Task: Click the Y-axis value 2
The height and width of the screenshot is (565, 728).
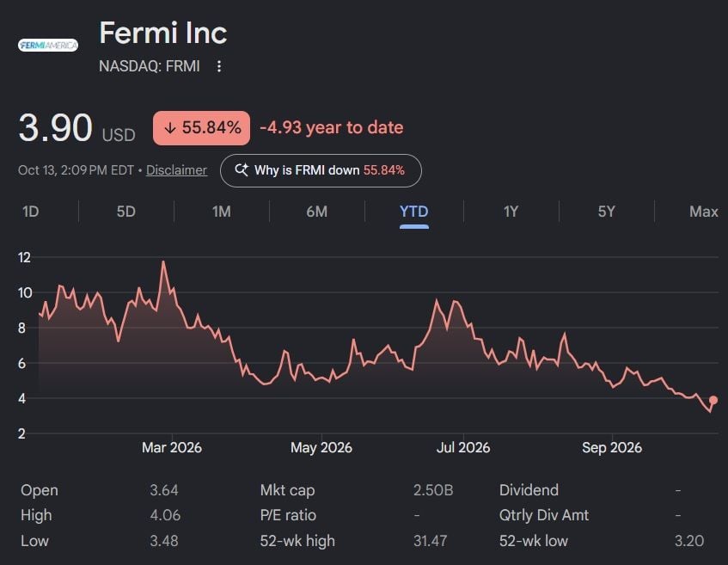Action: click(21, 433)
